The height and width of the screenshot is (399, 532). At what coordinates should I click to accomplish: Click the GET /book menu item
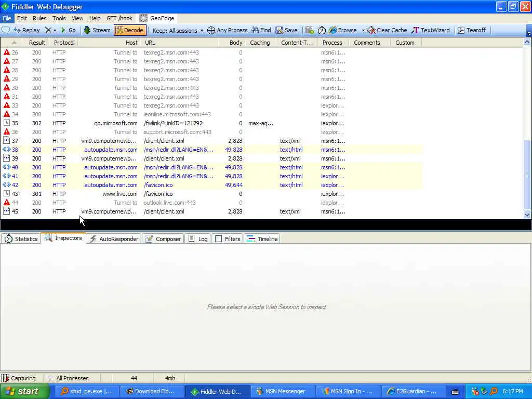pyautogui.click(x=119, y=18)
